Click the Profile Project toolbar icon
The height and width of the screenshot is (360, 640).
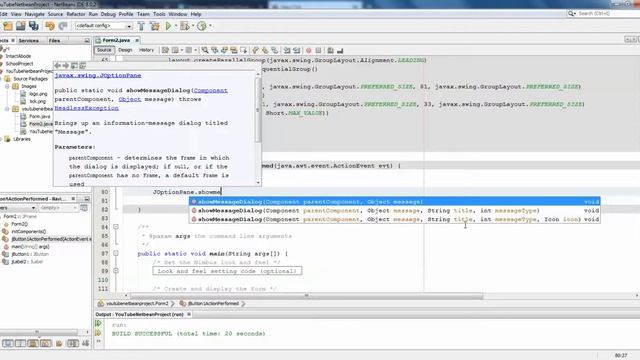tap(202, 26)
